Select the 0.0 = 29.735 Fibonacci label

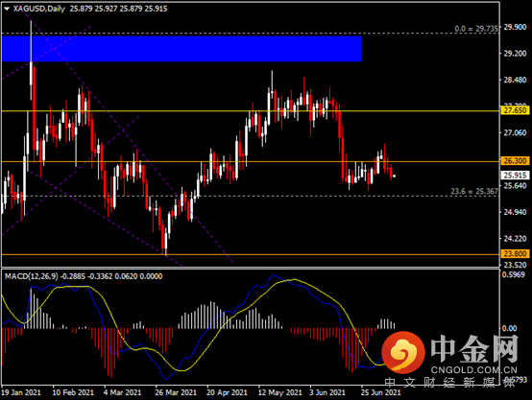pyautogui.click(x=476, y=29)
